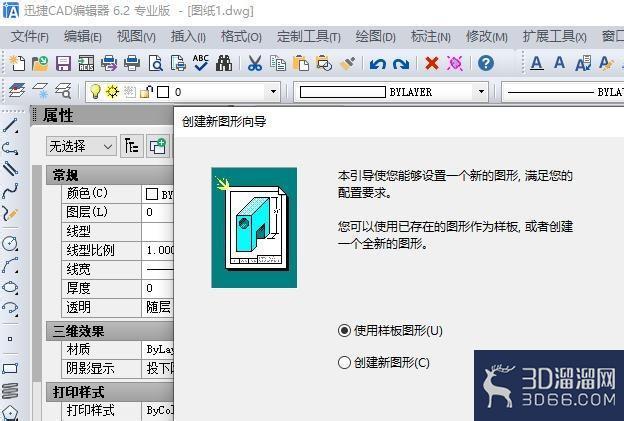
Task: Open the 视图(V) menu
Action: [x=136, y=37]
